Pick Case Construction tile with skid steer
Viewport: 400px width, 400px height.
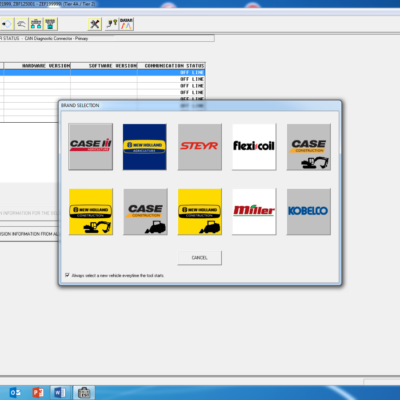pyautogui.click(x=145, y=212)
